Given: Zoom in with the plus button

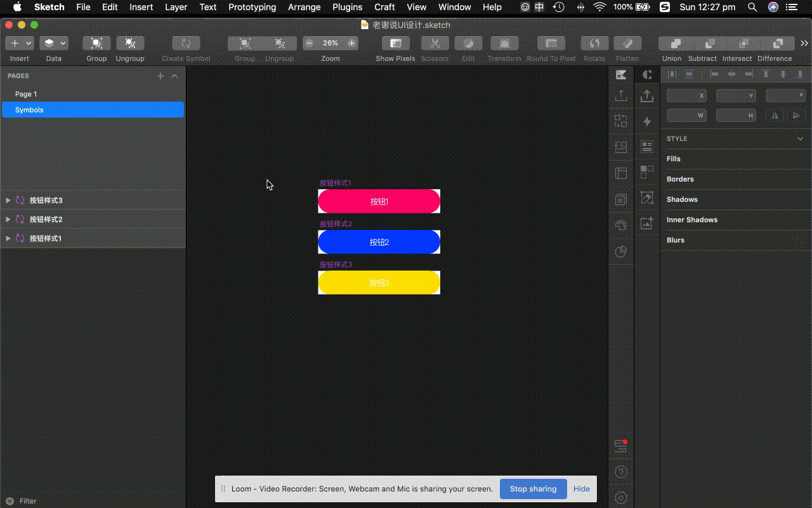Looking at the screenshot, I should (351, 43).
